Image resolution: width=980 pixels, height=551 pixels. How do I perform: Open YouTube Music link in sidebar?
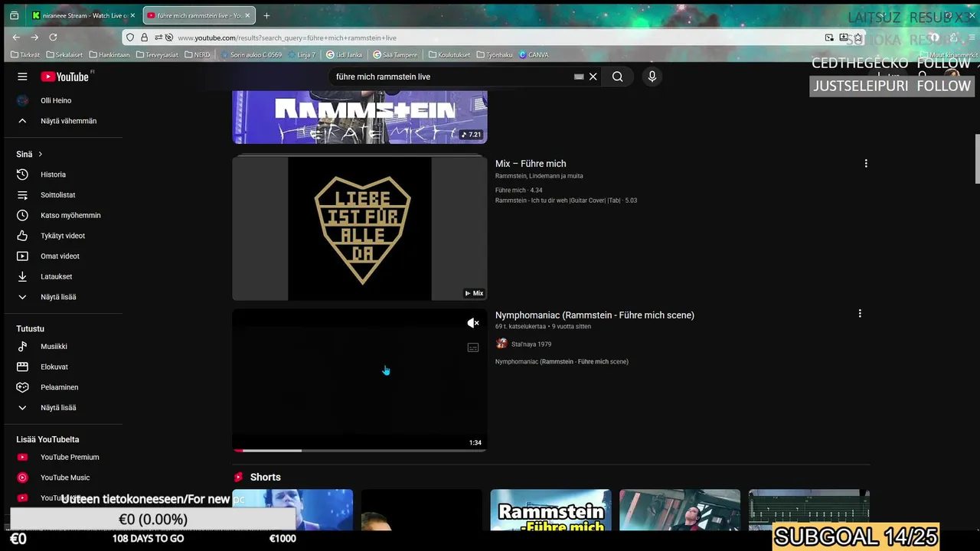tap(63, 478)
